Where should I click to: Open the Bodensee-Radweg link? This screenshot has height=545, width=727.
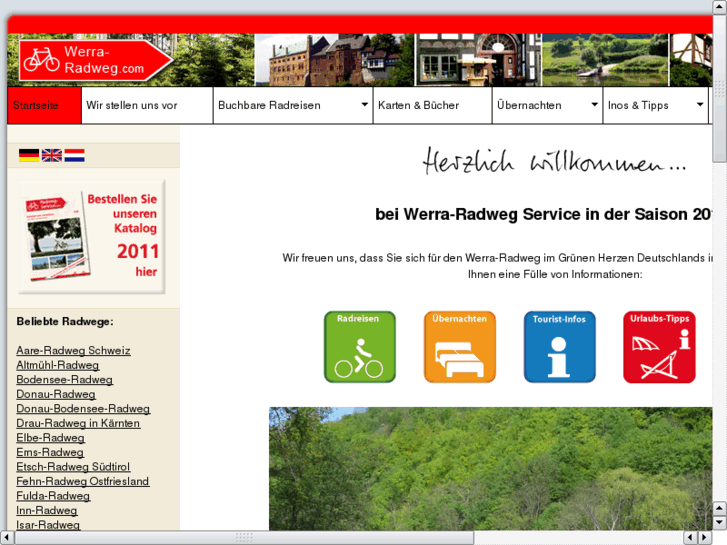[64, 379]
